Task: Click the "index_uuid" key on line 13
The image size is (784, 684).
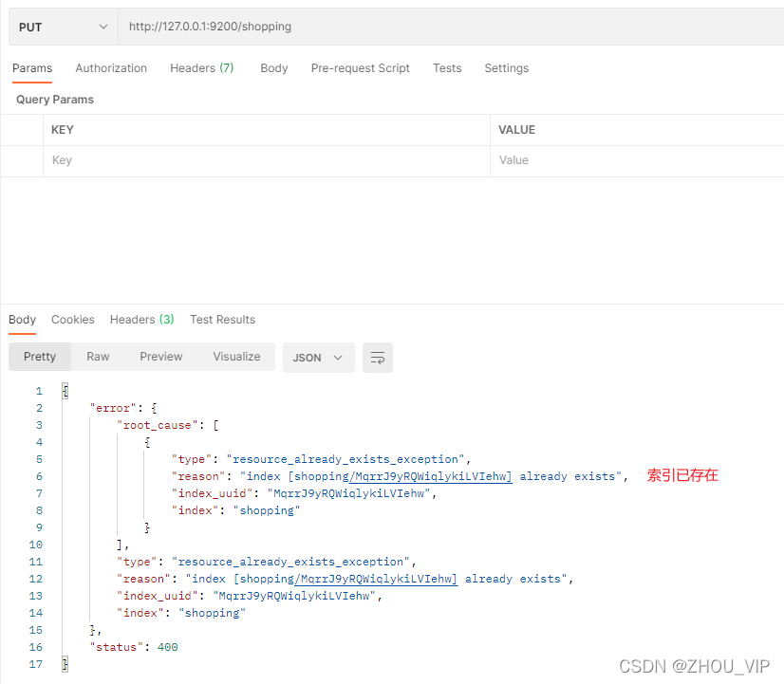Action: click(158, 596)
